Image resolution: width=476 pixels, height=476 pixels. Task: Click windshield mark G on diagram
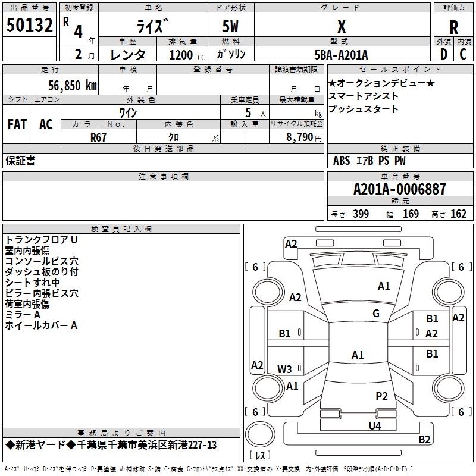[376, 314]
